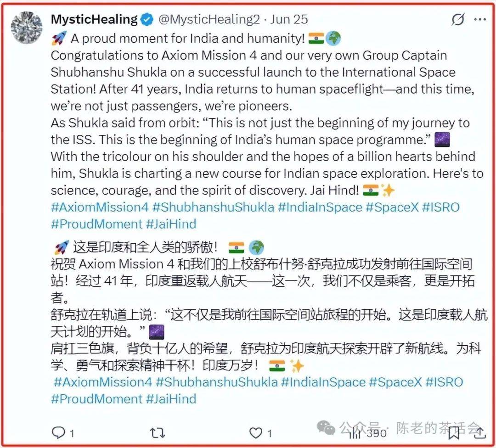Screen dimensions: 496x448
Task: Like the post with heart icon
Action: point(256,433)
